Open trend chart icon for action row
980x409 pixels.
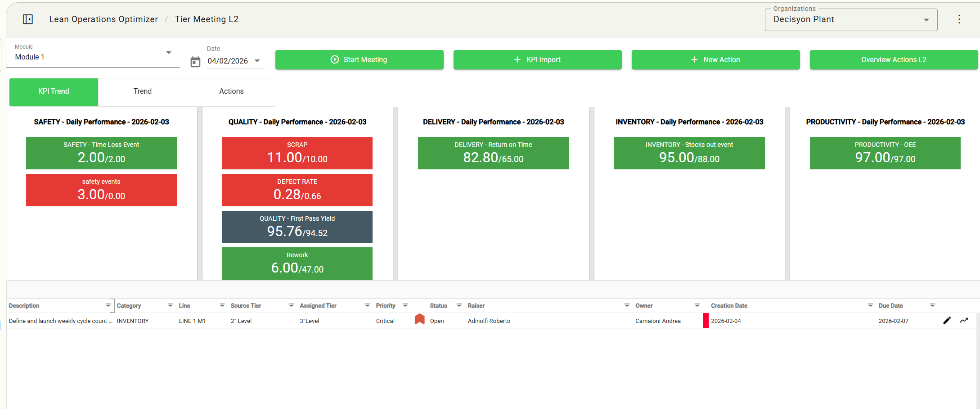pyautogui.click(x=964, y=321)
